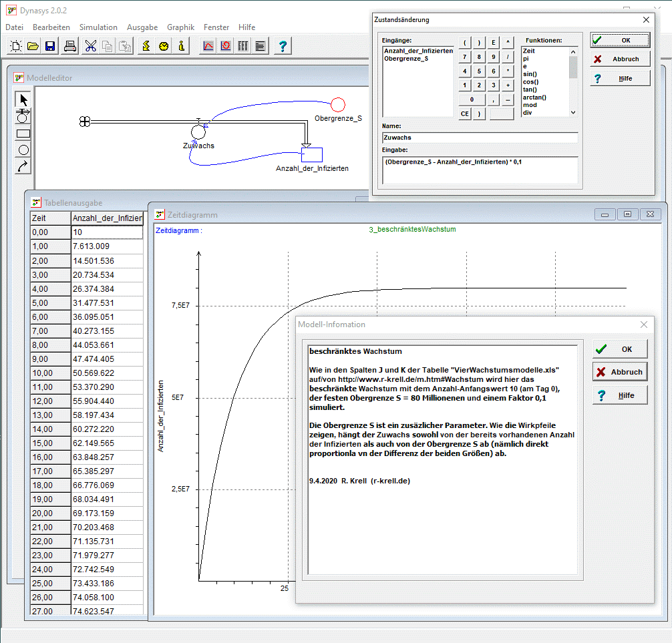Select the rectangle stock tool in Modelleditor palette
This screenshot has width=672, height=643.
(x=23, y=133)
